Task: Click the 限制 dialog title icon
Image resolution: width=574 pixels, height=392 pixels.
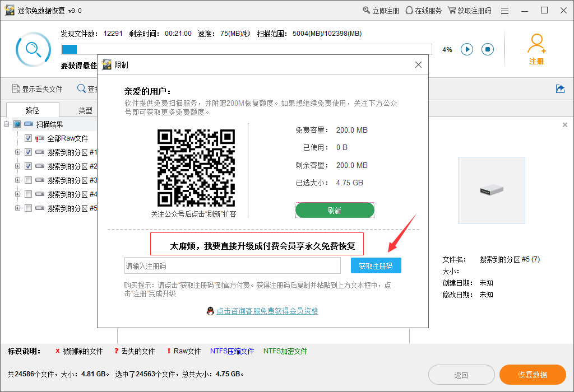Action: [107, 64]
